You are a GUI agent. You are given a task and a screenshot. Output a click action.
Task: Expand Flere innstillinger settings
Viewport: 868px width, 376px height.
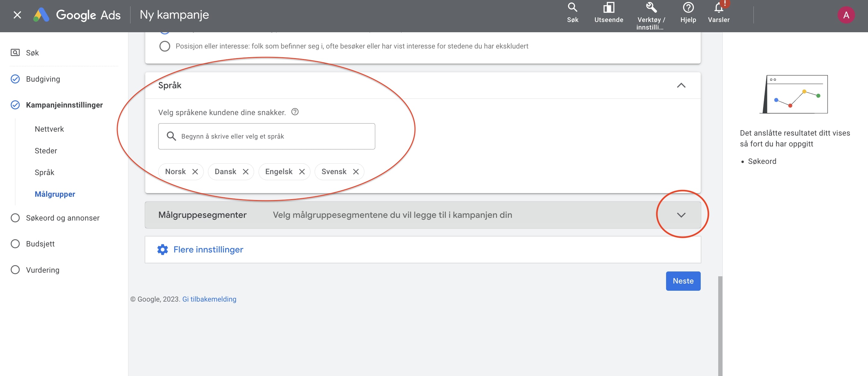coord(208,249)
